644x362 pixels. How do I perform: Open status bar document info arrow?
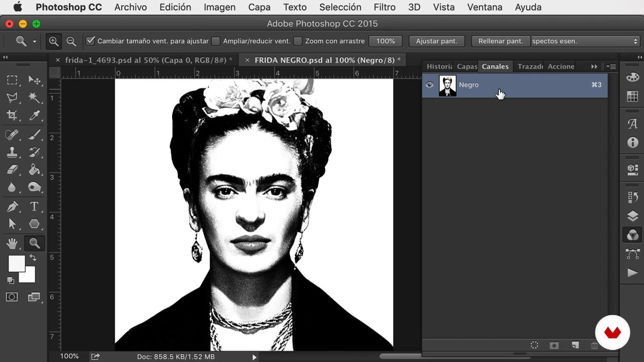click(x=255, y=357)
